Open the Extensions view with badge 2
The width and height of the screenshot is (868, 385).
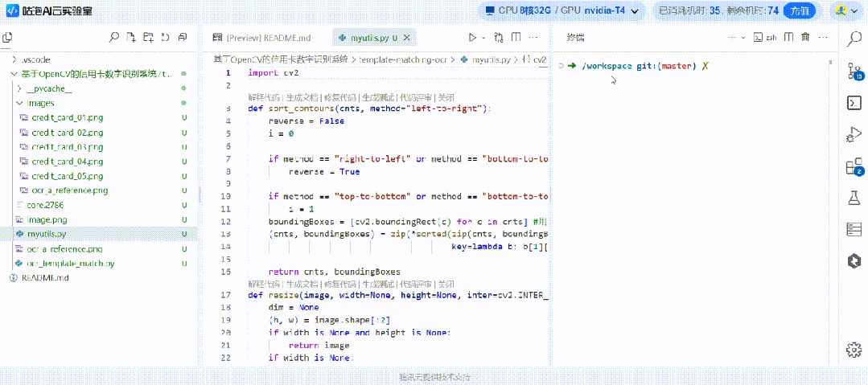pos(854,166)
